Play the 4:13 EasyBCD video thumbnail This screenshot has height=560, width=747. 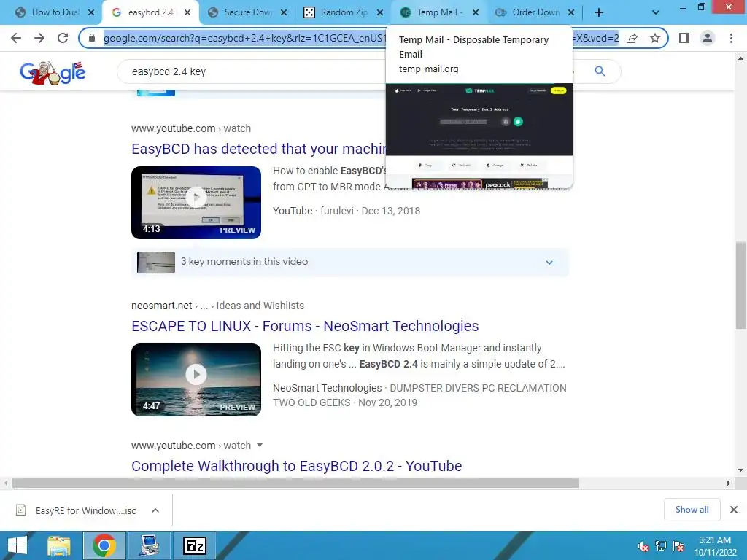[x=196, y=203]
